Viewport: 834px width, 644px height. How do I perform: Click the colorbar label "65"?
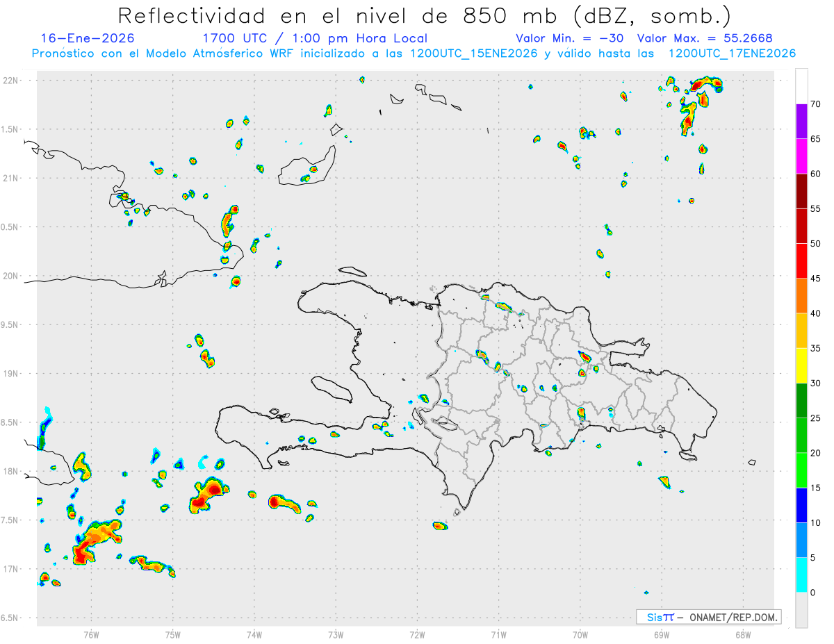816,139
